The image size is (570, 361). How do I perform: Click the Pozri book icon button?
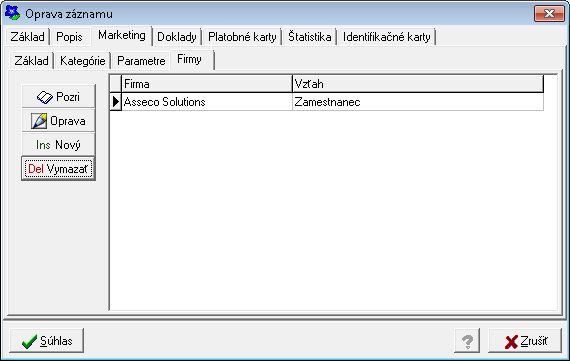[58, 97]
